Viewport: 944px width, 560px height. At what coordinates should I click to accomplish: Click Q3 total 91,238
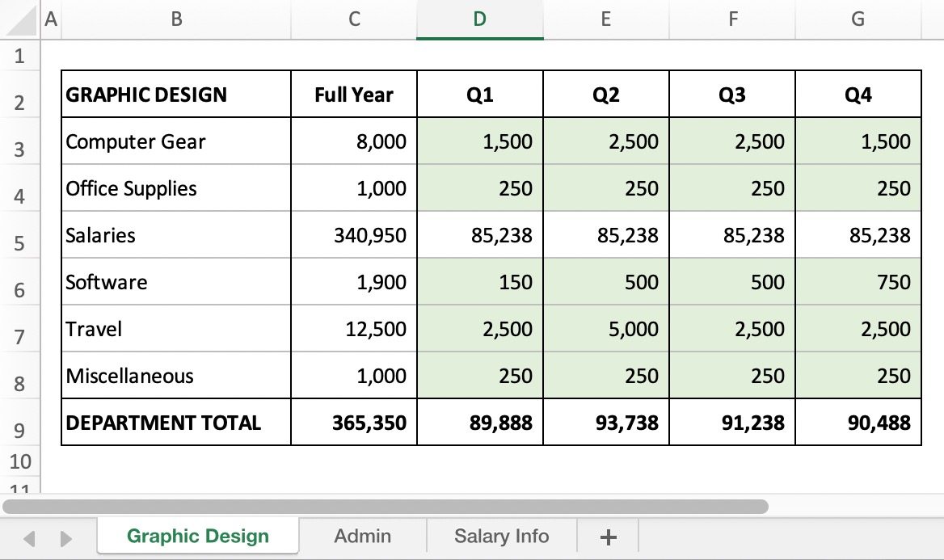tap(732, 422)
